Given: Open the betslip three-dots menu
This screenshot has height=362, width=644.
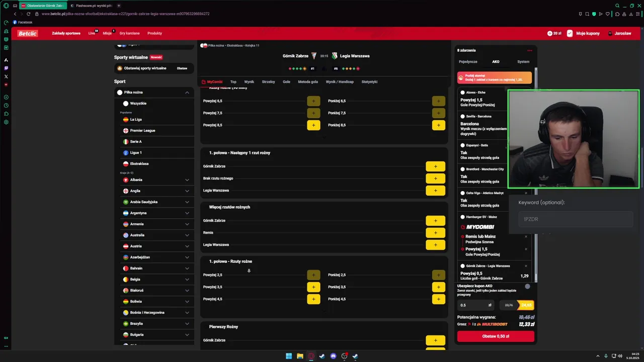Looking at the screenshot, I should [x=530, y=50].
